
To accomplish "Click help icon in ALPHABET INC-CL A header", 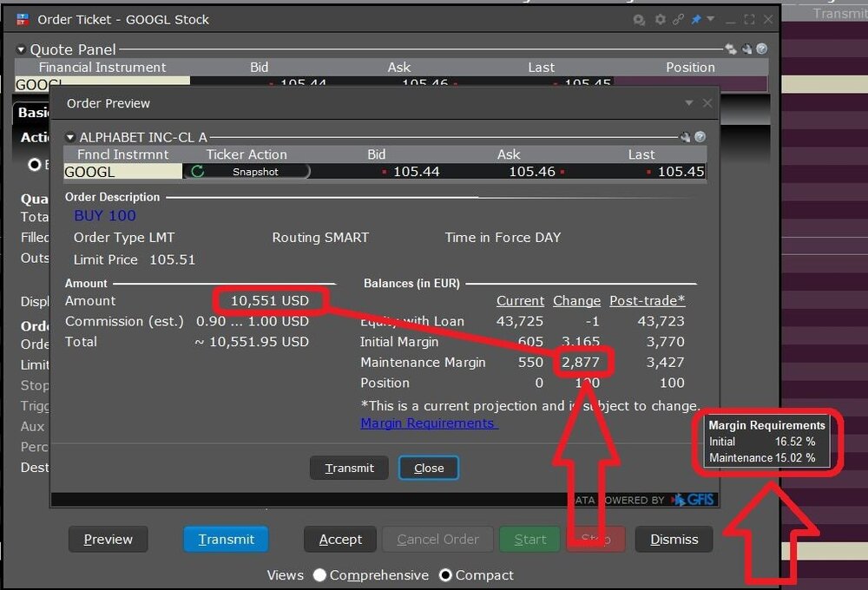I will pos(700,137).
